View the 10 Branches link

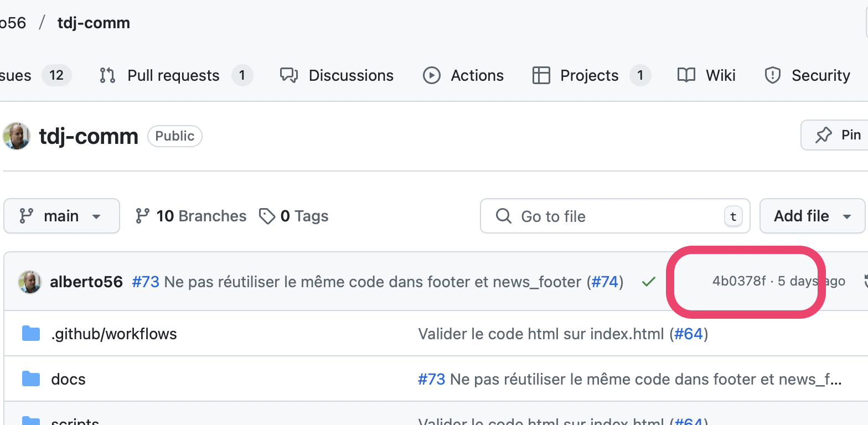tap(191, 216)
